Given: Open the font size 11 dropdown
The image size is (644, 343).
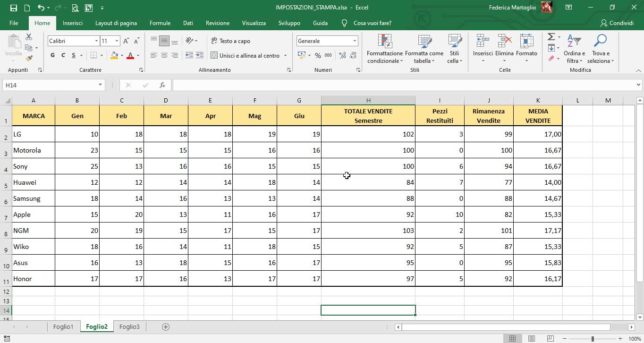Looking at the screenshot, I should (x=117, y=41).
